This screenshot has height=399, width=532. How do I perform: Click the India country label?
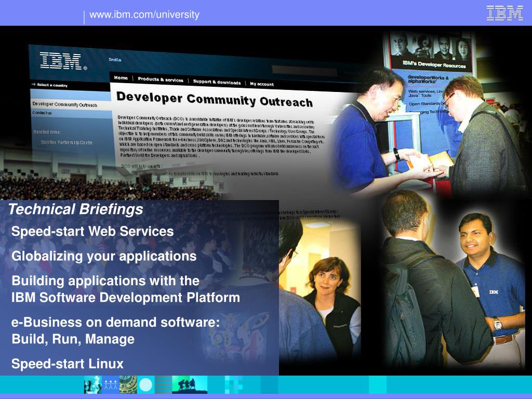tap(115, 59)
